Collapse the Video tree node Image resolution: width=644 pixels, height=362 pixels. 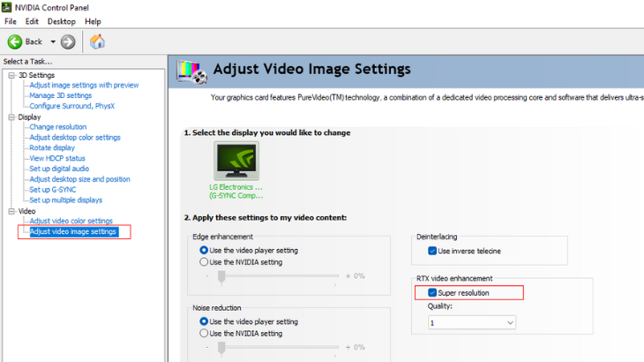11,211
